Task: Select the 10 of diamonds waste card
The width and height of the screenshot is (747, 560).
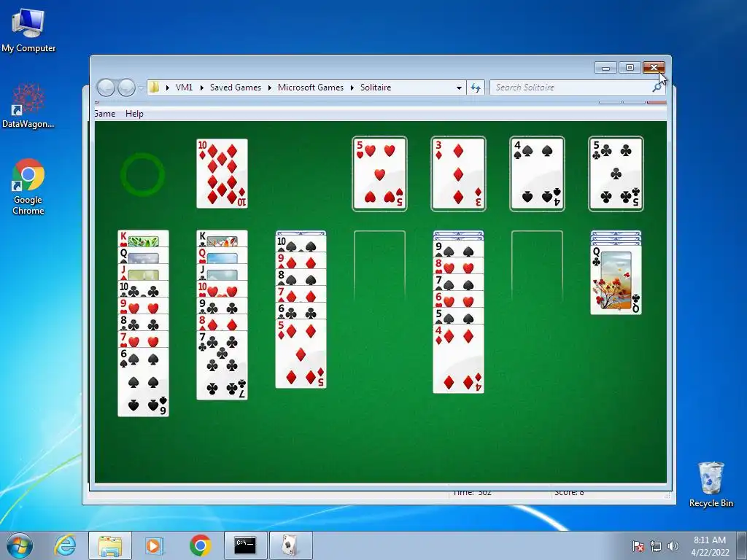Action: [x=222, y=174]
